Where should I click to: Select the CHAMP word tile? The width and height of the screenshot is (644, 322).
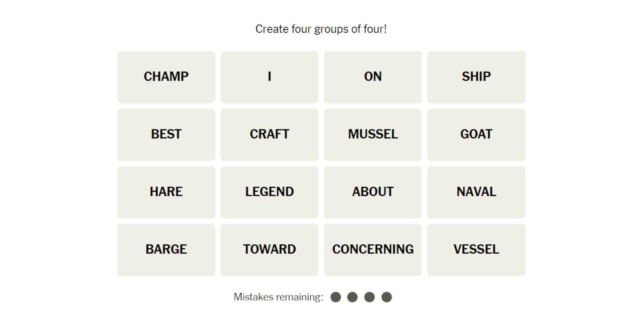[166, 77]
